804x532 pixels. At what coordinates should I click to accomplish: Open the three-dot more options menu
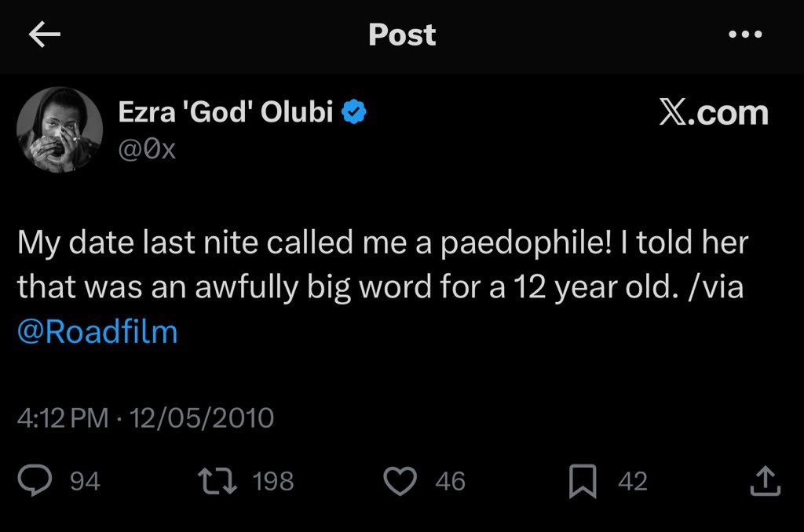[745, 35]
